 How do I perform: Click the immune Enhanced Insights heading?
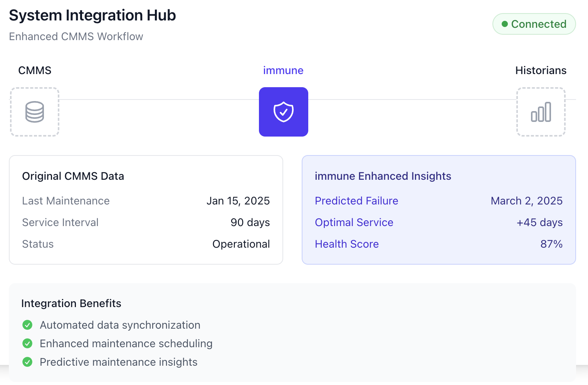click(383, 176)
